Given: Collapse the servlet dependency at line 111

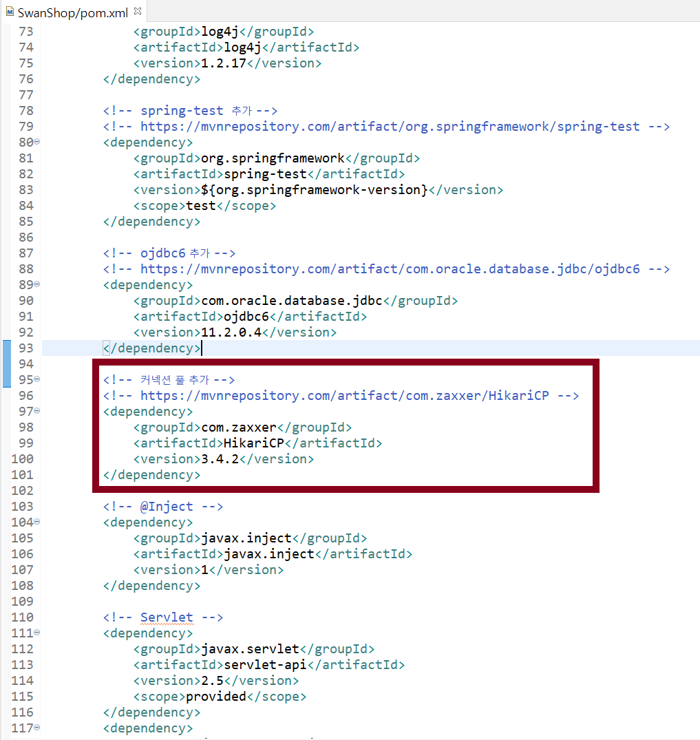Looking at the screenshot, I should pos(36,633).
